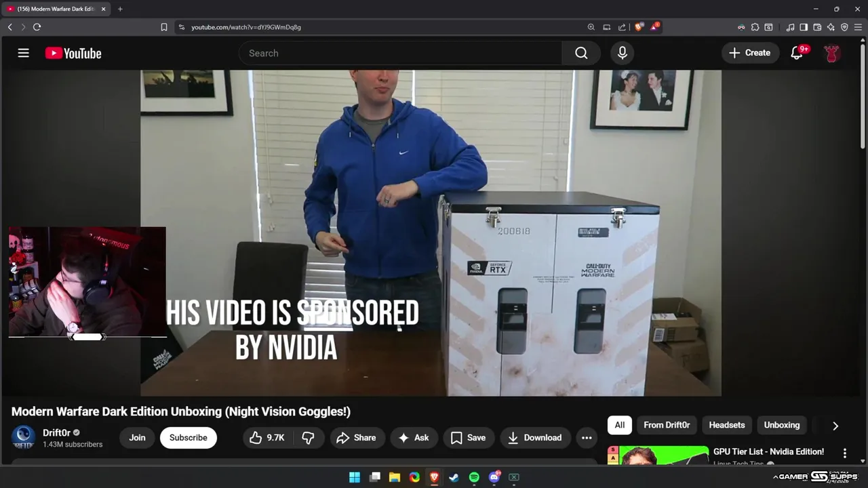The width and height of the screenshot is (868, 488).
Task: Open more actions three-dot menu
Action: click(x=587, y=438)
